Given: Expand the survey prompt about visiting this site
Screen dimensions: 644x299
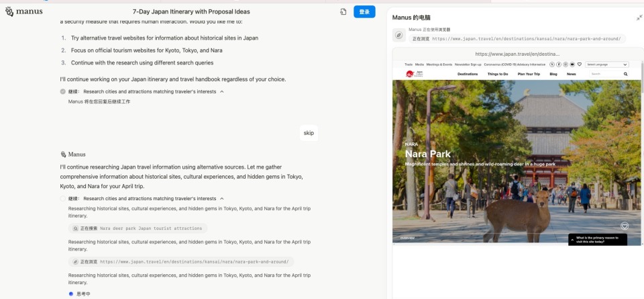Looking at the screenshot, I should 598,240.
